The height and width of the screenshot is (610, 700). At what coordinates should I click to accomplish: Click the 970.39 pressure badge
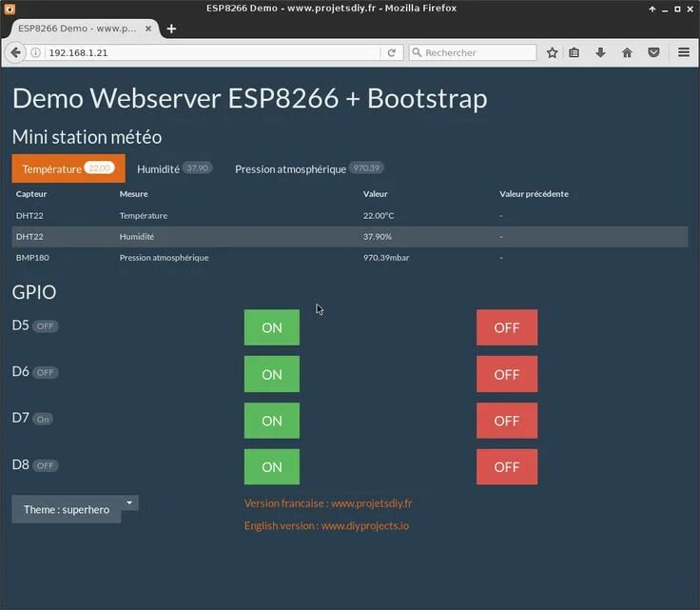[x=366, y=167]
